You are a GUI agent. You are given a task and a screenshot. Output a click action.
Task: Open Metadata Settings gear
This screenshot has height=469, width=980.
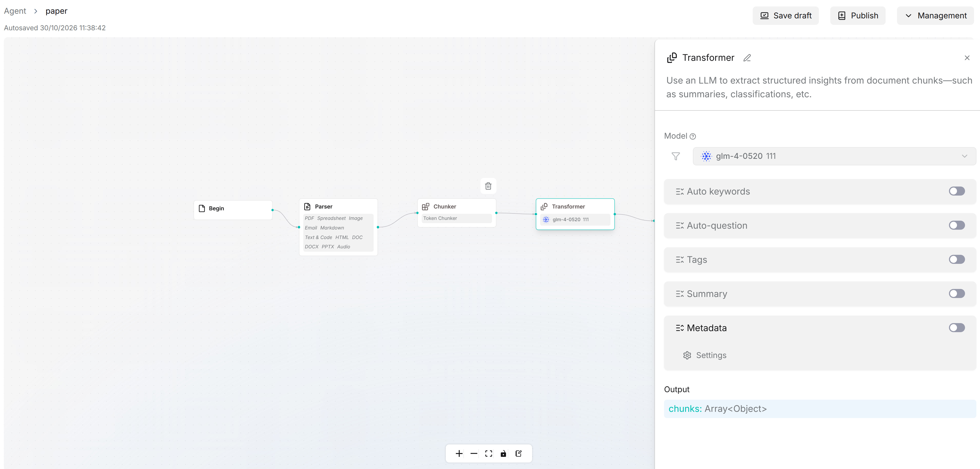point(687,355)
